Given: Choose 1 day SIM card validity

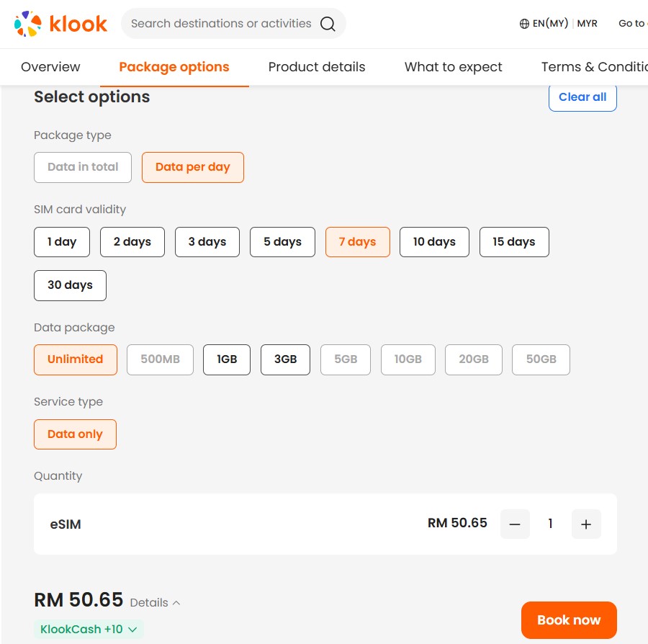Looking at the screenshot, I should (61, 242).
